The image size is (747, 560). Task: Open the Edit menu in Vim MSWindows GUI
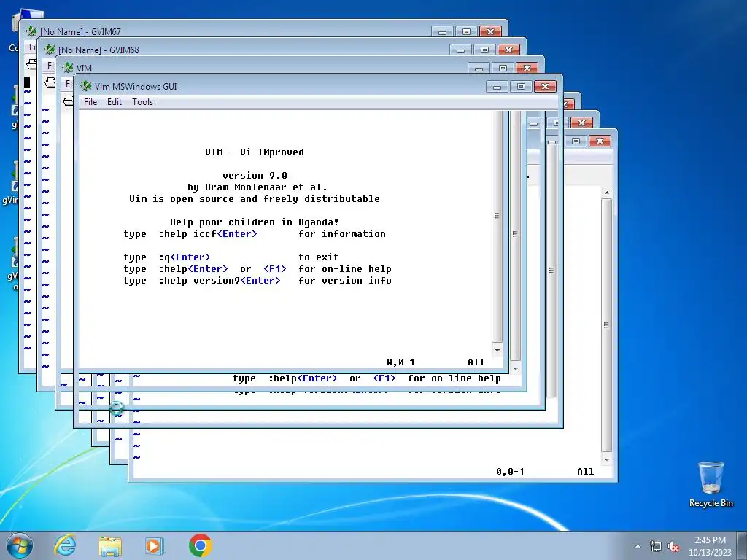(115, 102)
